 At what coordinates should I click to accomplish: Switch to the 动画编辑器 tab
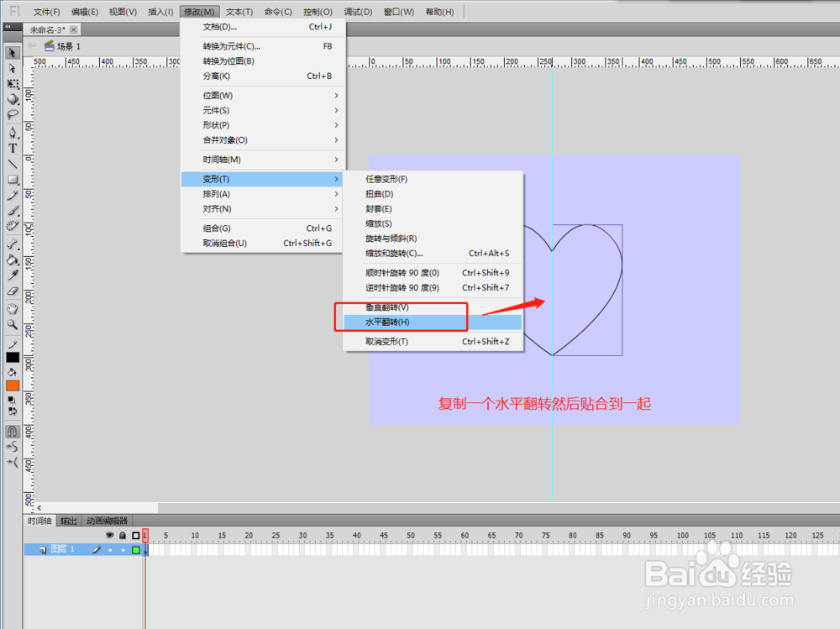tap(108, 521)
